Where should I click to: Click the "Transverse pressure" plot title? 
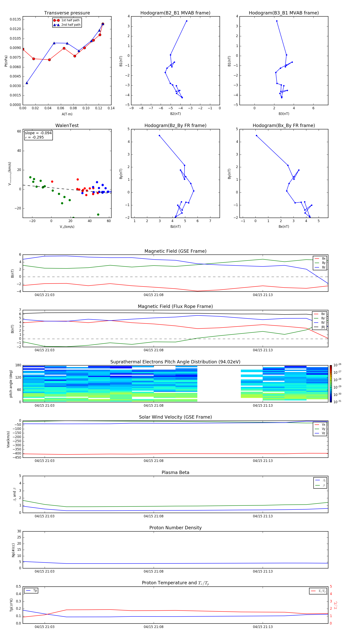click(x=67, y=13)
